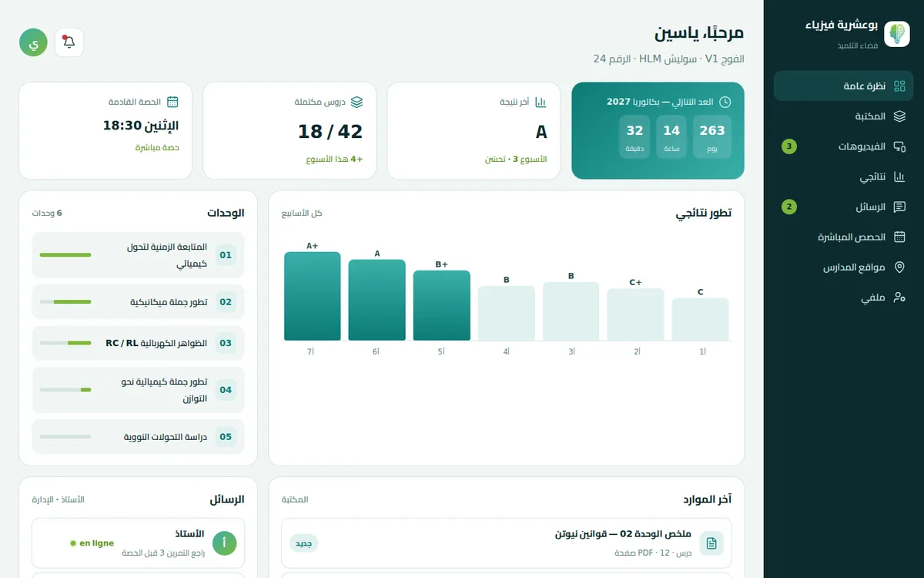
Task: Open ملفي menu item
Action: pos(843,297)
